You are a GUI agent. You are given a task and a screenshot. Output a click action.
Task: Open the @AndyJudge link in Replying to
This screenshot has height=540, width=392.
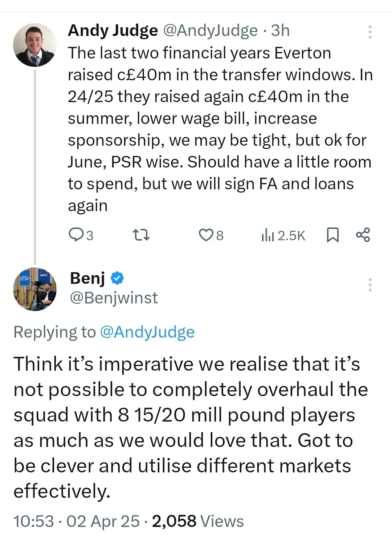pyautogui.click(x=147, y=332)
